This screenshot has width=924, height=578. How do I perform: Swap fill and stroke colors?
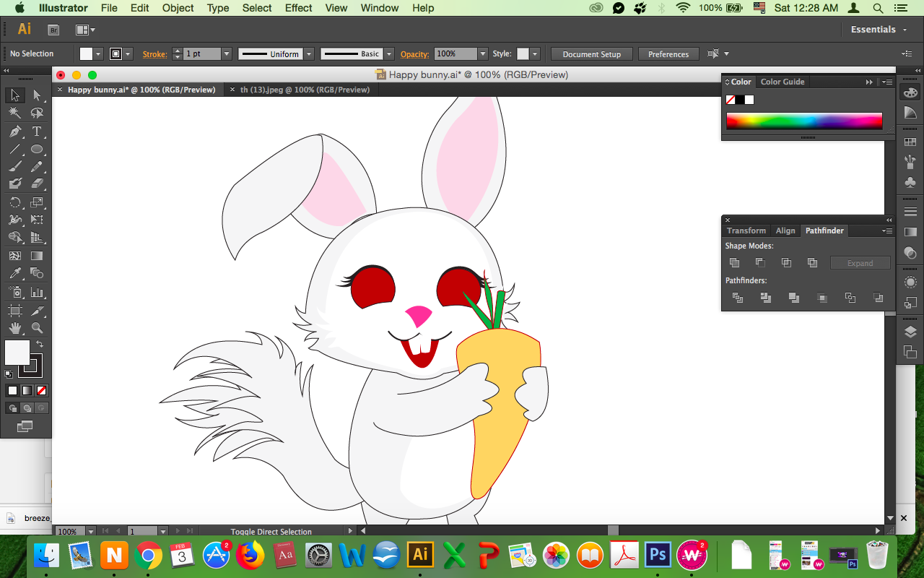coord(40,343)
